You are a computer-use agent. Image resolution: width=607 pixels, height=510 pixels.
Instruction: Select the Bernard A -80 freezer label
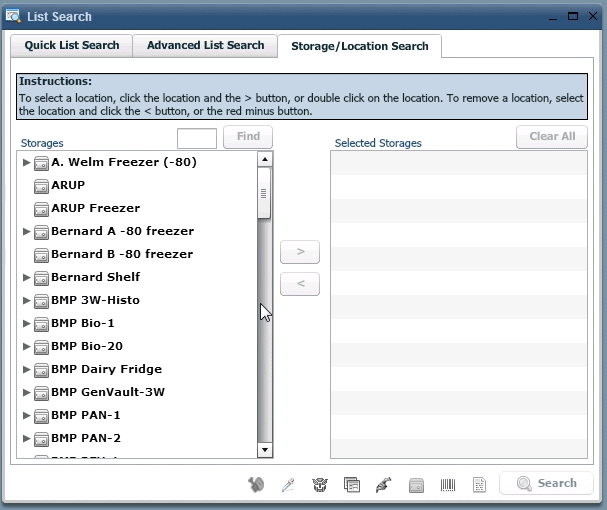click(x=123, y=231)
